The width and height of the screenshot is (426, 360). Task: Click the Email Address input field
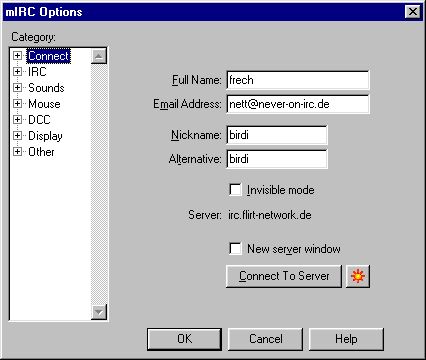(298, 104)
